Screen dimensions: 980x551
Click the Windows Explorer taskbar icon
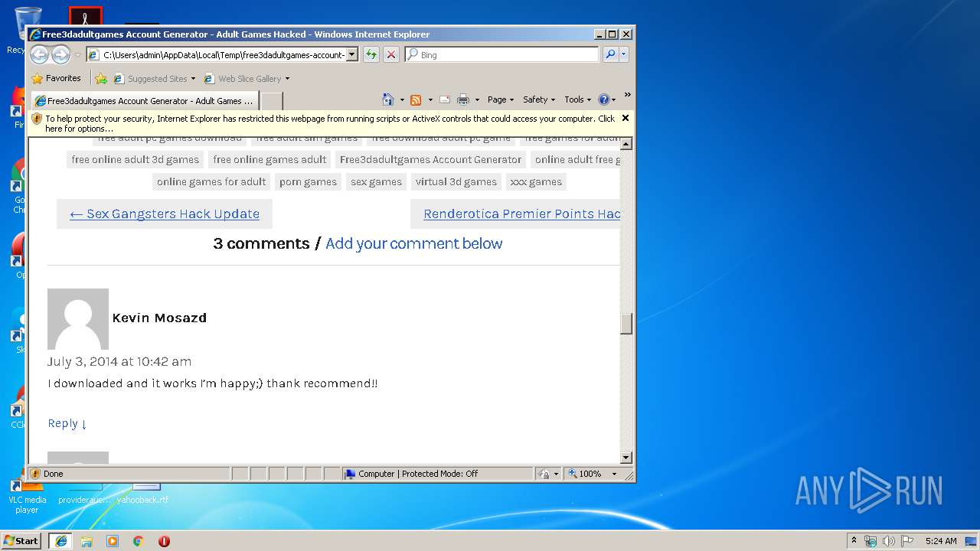87,541
